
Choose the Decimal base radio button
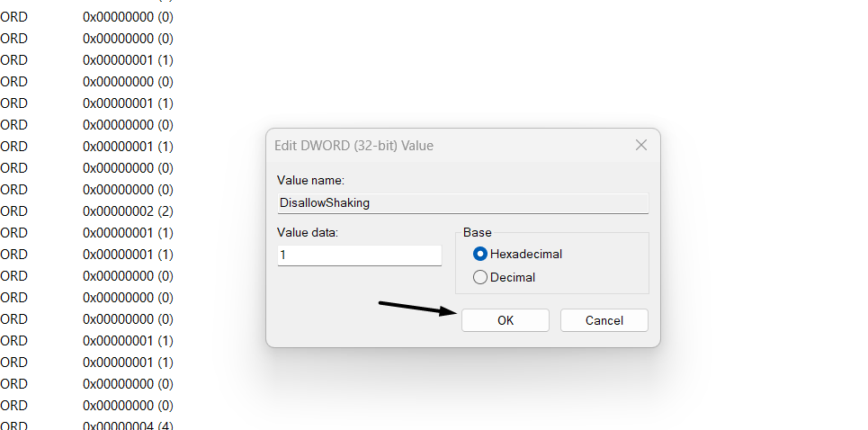[x=480, y=278]
